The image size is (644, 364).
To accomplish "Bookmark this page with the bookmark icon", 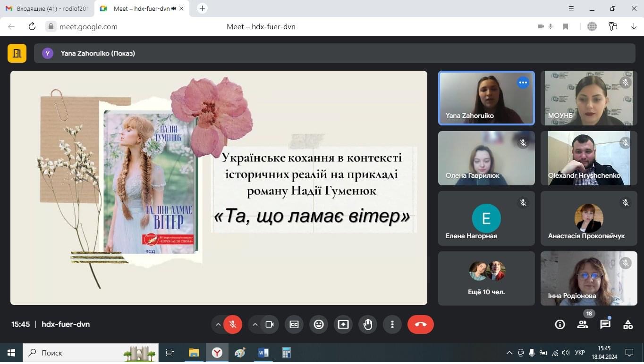I will (x=566, y=26).
